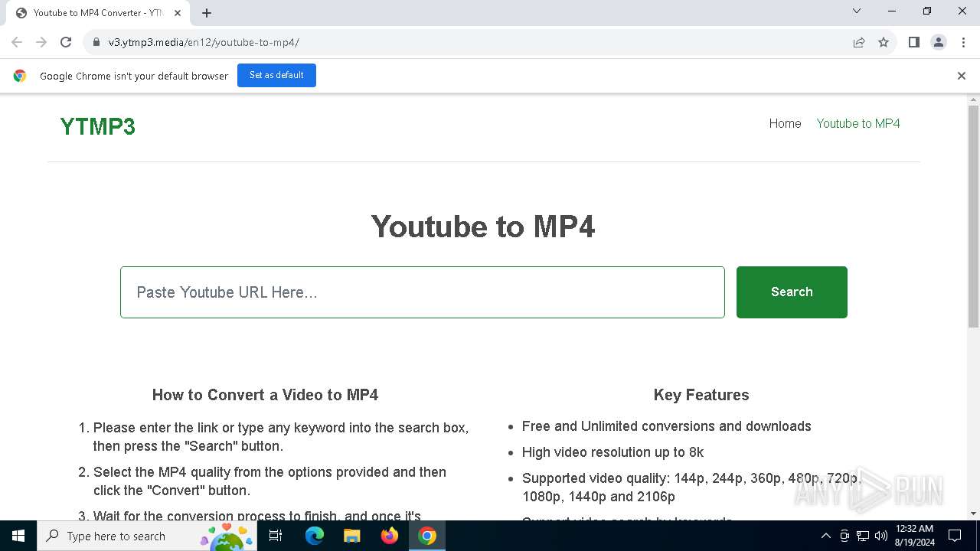
Task: Open Task View on the taskbar
Action: click(x=276, y=536)
